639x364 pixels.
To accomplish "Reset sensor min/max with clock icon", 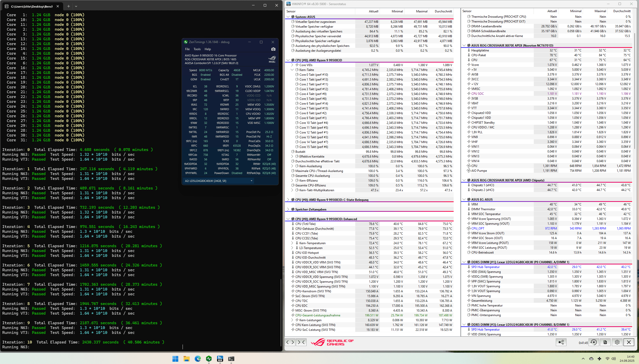I will pos(593,342).
